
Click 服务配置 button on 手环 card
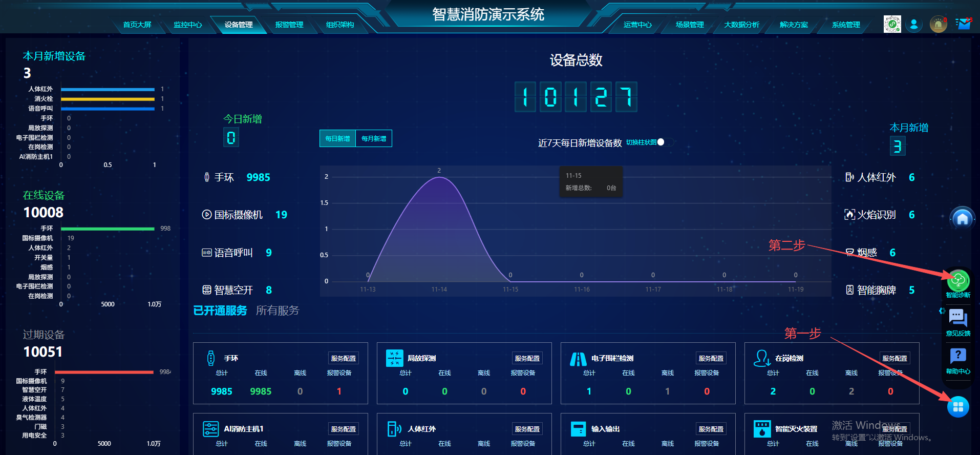tap(343, 358)
